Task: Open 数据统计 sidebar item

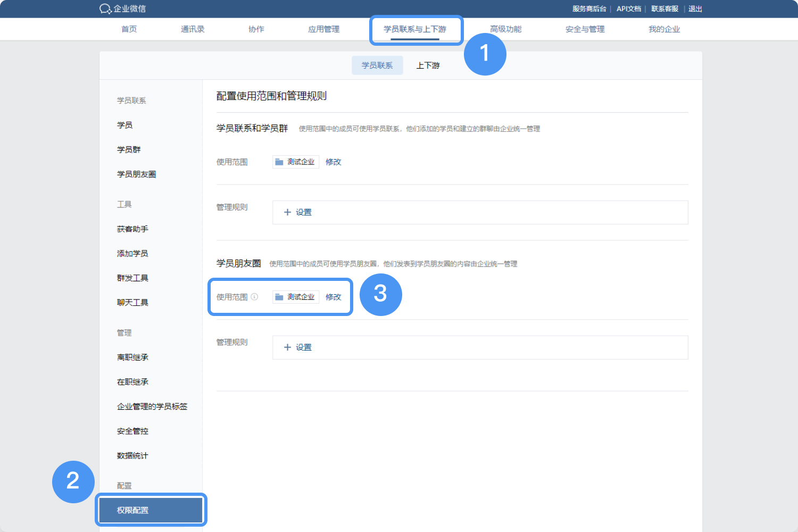Action: point(132,456)
